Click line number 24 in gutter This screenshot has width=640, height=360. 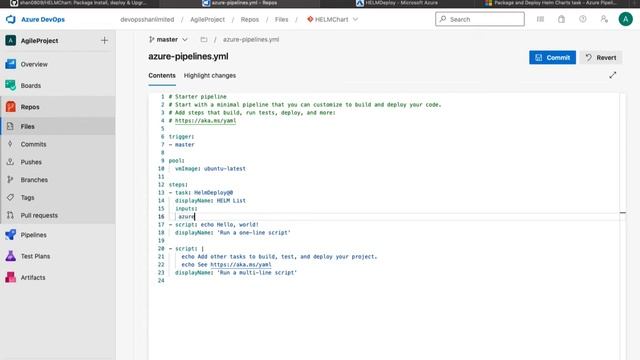161,280
